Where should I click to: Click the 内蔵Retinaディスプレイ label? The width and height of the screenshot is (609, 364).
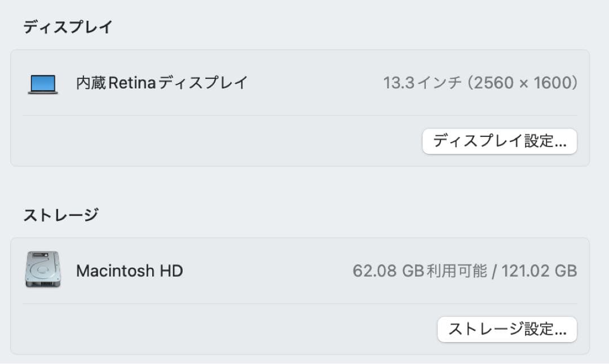coord(162,82)
